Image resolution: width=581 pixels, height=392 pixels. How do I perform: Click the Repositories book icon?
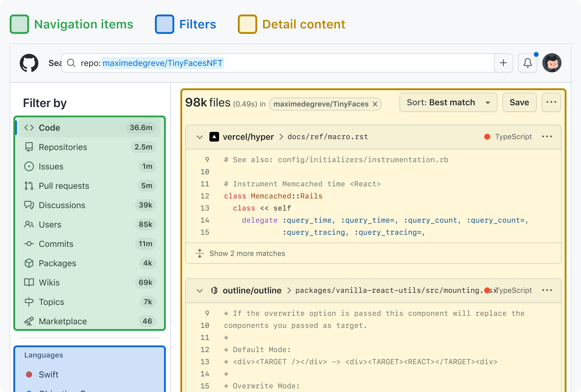29,147
